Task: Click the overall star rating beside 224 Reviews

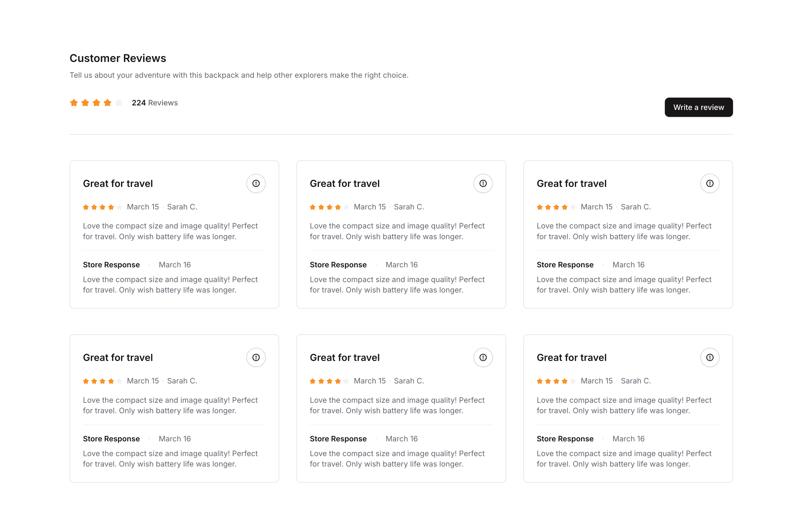Action: pos(96,103)
